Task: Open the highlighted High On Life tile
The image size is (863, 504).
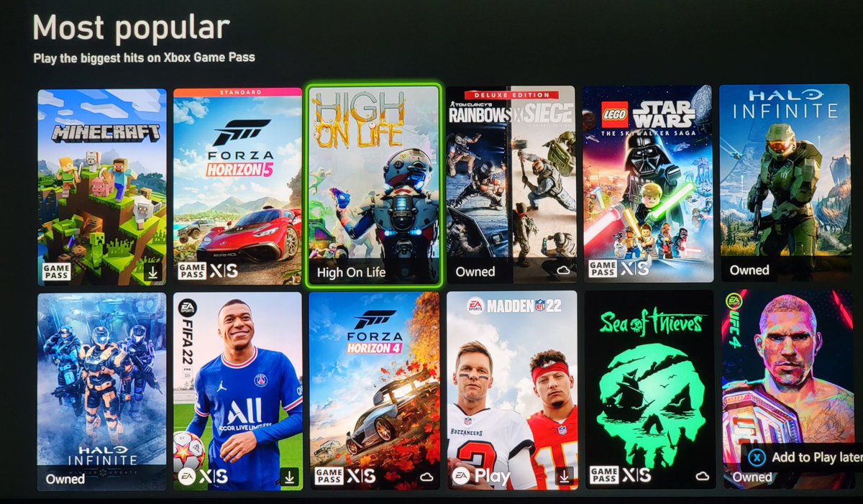Action: click(x=373, y=185)
